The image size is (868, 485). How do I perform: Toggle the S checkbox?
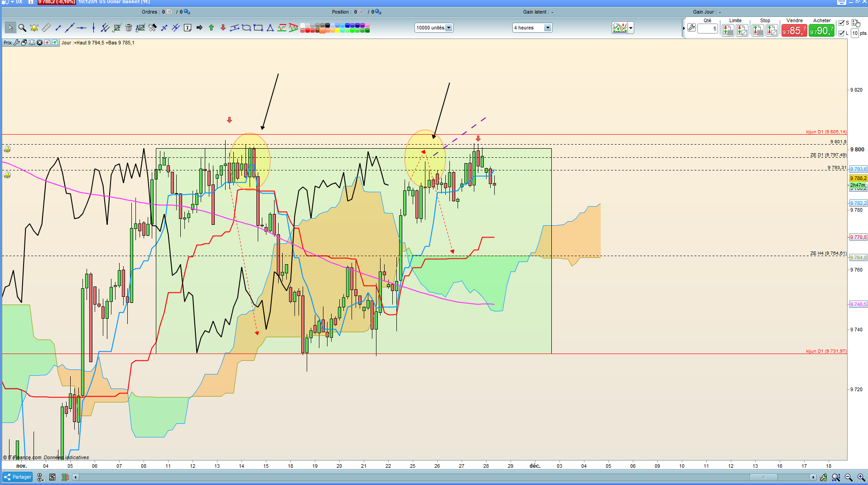click(841, 23)
